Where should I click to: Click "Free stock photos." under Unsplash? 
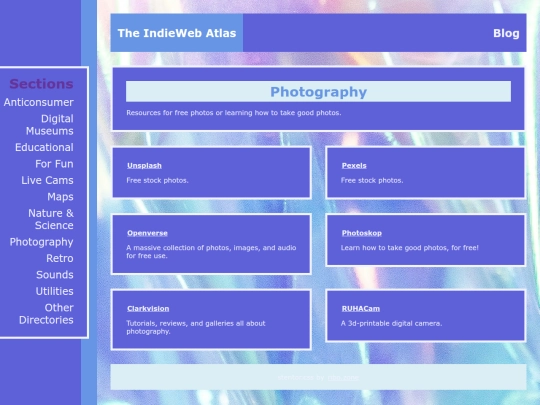(157, 180)
